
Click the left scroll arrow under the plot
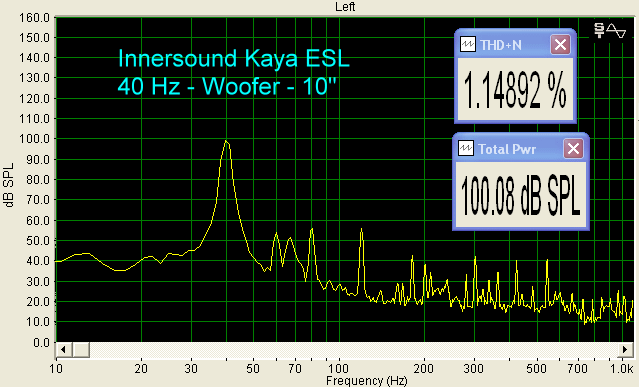[63, 350]
